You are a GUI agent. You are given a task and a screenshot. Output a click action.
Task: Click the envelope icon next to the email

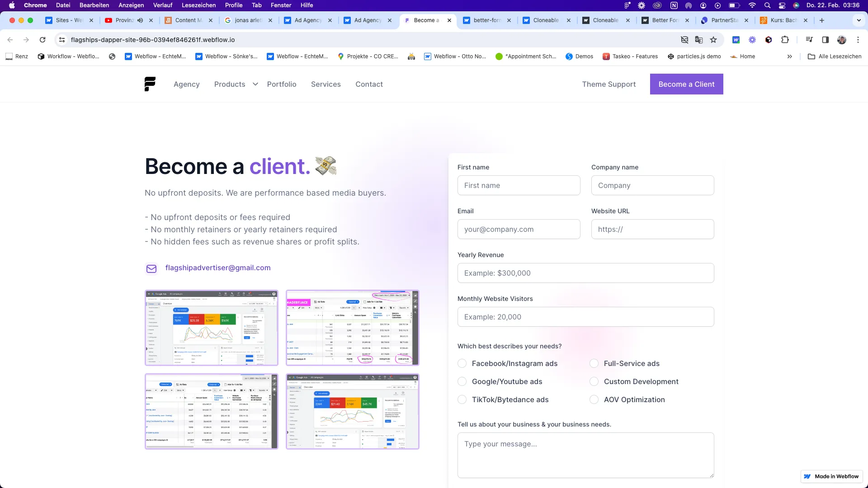point(151,268)
